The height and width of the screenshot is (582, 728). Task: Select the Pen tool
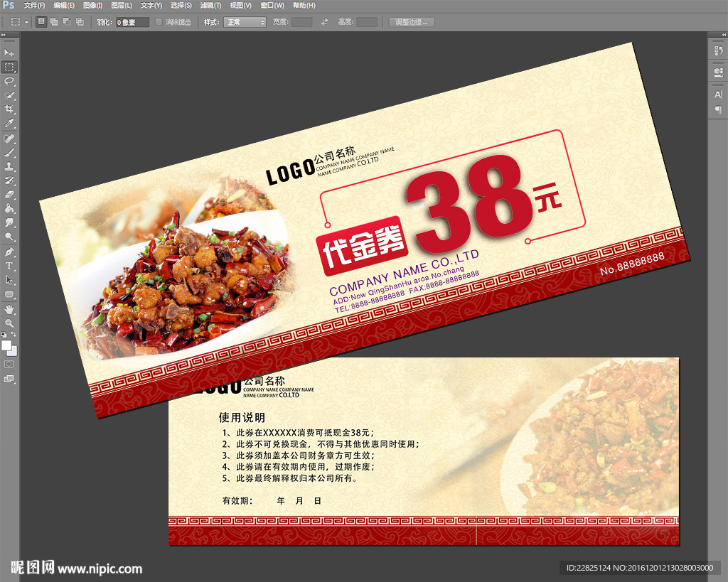[x=9, y=252]
